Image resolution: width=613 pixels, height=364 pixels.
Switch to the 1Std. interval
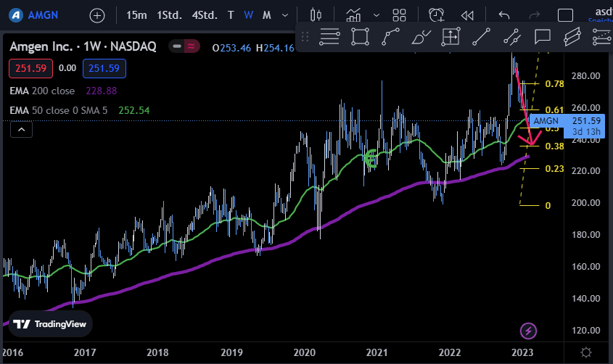(x=169, y=15)
